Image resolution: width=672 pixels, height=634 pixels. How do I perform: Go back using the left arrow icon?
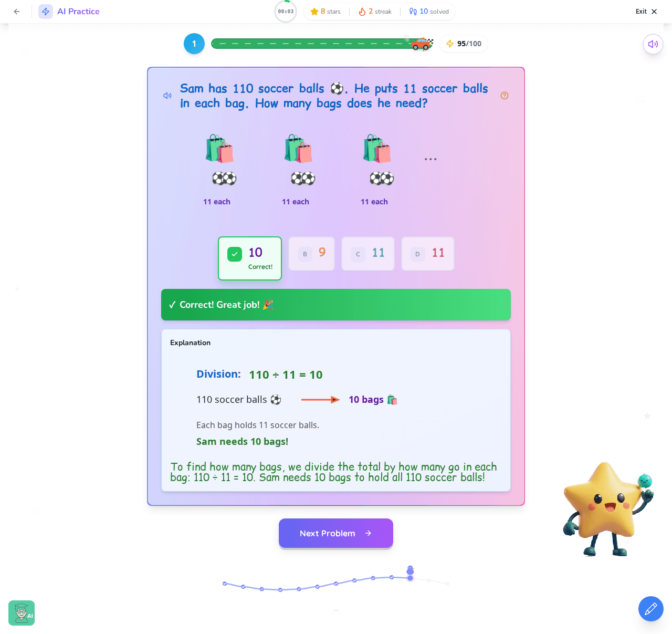tap(17, 12)
